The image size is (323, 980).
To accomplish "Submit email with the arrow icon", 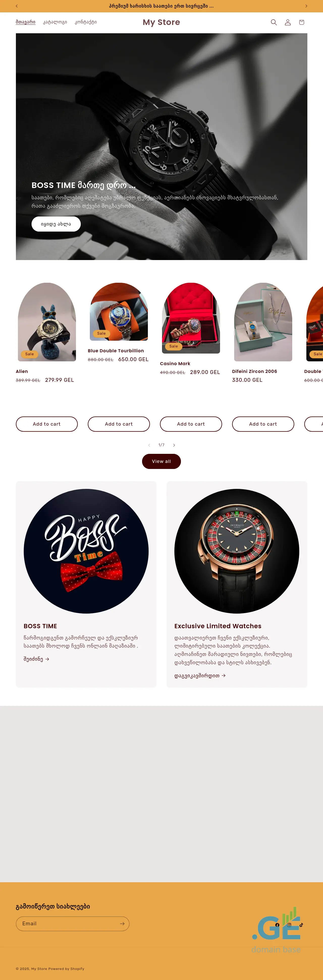I will click(122, 924).
